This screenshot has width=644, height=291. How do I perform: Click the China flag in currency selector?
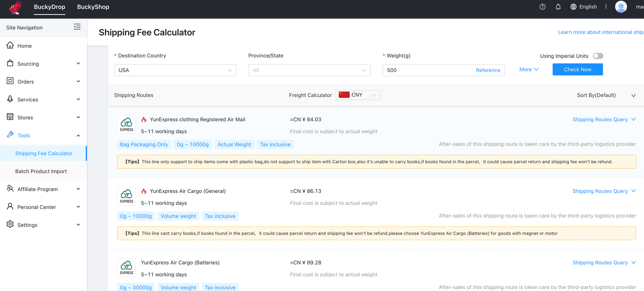[344, 95]
